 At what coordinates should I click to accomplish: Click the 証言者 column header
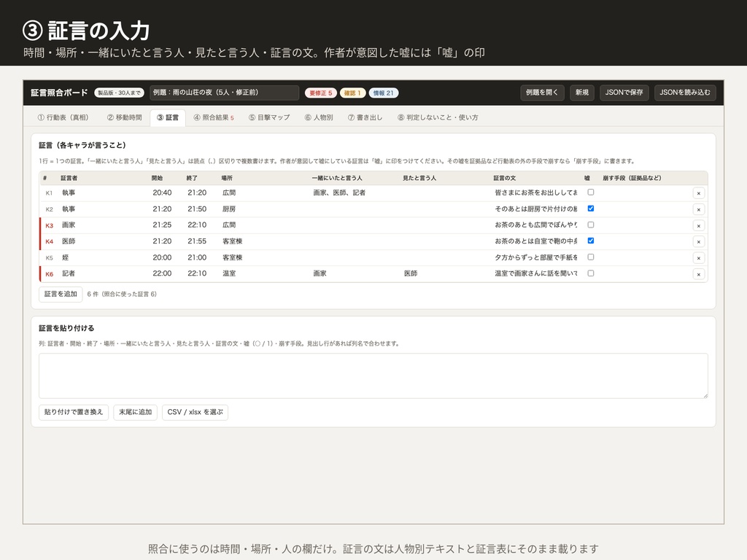pyautogui.click(x=69, y=178)
